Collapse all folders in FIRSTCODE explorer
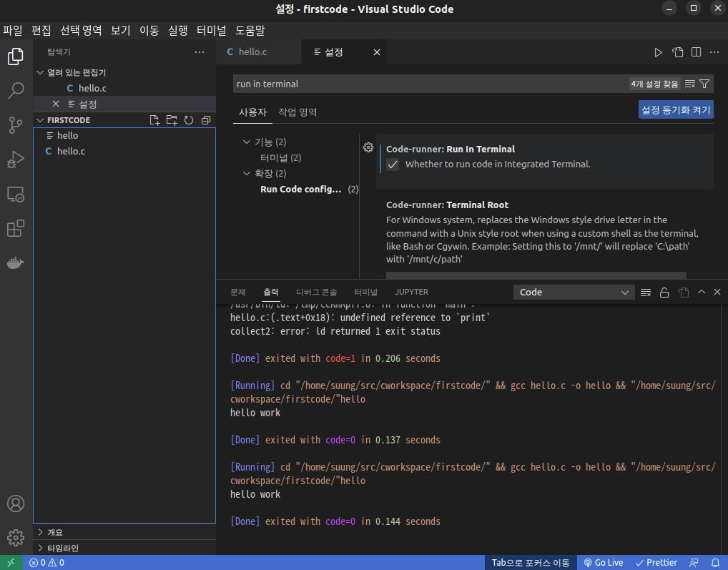Image resolution: width=728 pixels, height=570 pixels. click(206, 120)
